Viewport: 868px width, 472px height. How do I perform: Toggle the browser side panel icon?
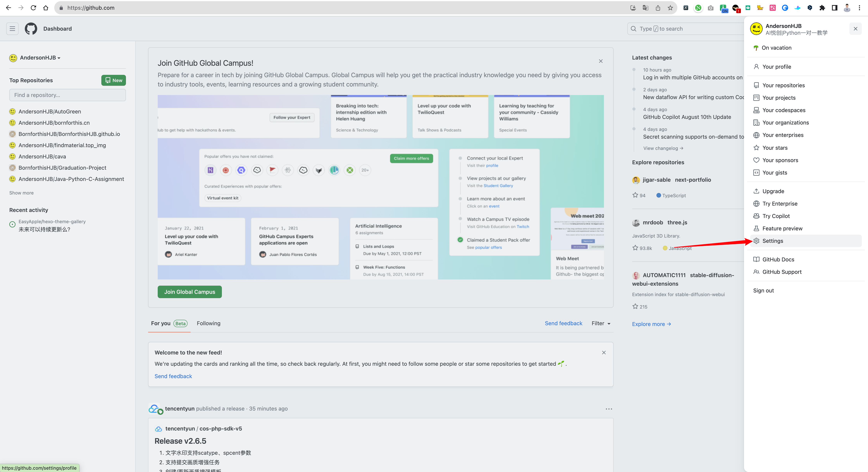point(835,8)
